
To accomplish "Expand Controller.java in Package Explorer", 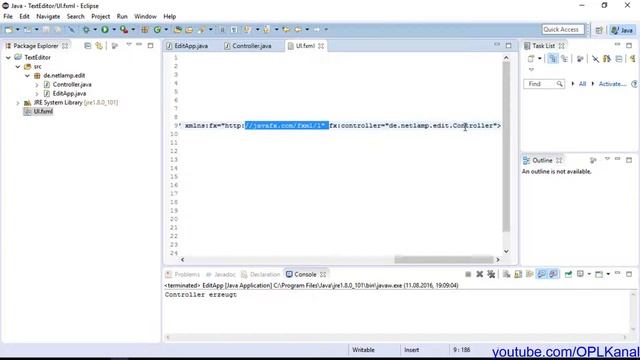I will (x=37, y=84).
